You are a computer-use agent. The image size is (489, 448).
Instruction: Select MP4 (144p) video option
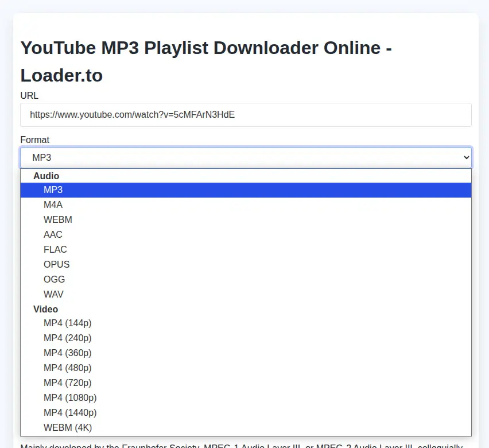pos(246,323)
